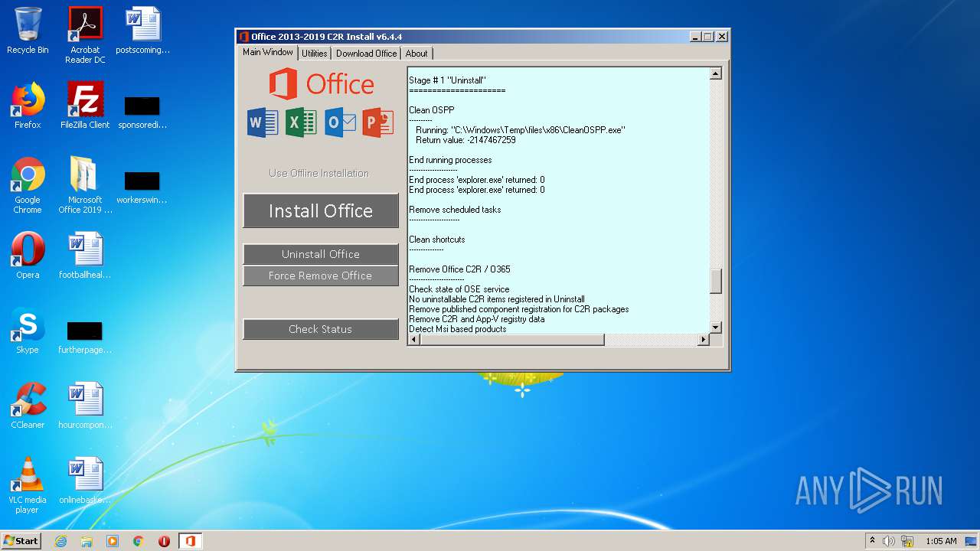Open the Microsoft Office 2019 folder icon
980x551 pixels.
(x=85, y=185)
